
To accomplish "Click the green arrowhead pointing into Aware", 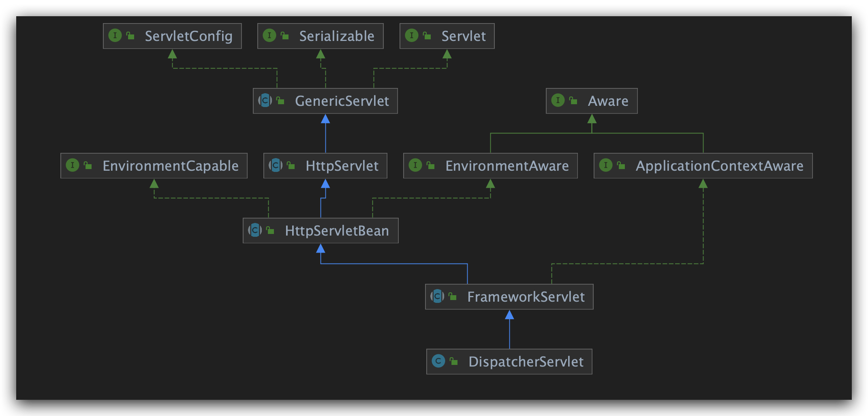I will click(x=592, y=119).
